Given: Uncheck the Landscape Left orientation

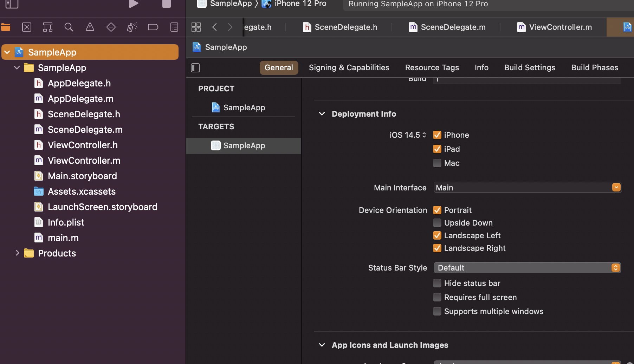Looking at the screenshot, I should [437, 235].
